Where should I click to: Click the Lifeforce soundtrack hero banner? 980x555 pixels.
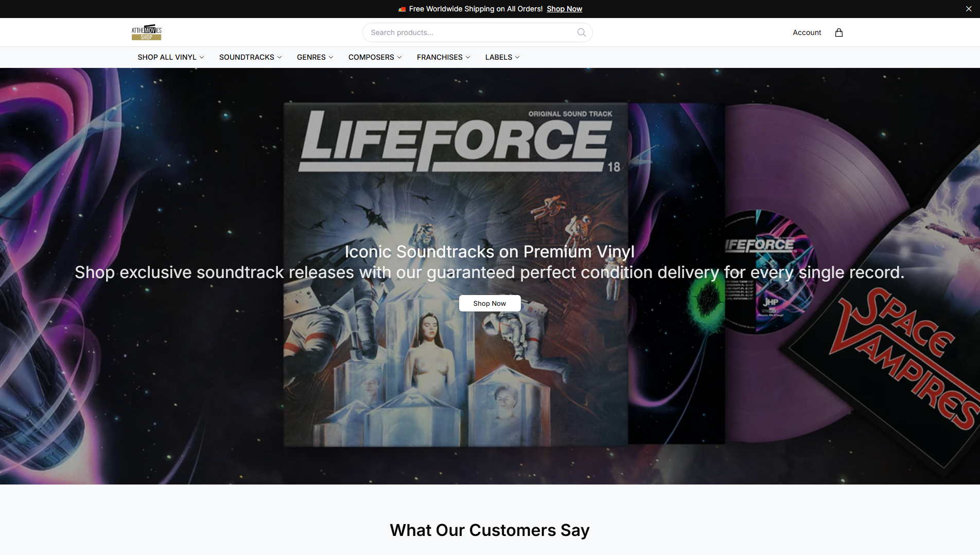(x=490, y=276)
